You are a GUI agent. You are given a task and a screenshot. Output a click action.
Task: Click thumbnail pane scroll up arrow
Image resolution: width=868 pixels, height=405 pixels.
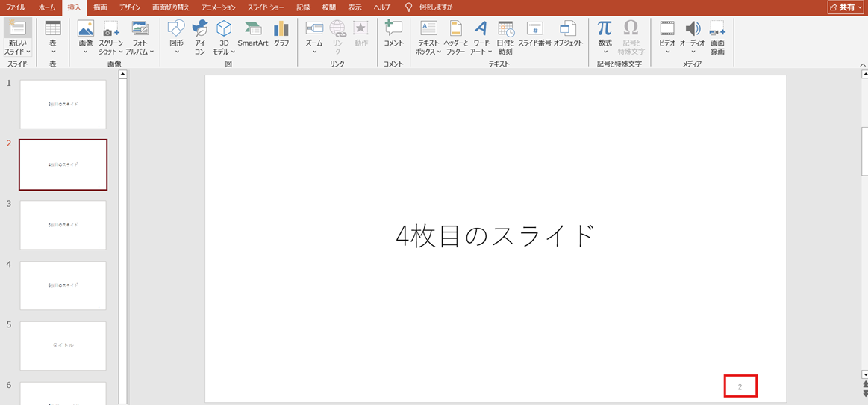[x=123, y=74]
